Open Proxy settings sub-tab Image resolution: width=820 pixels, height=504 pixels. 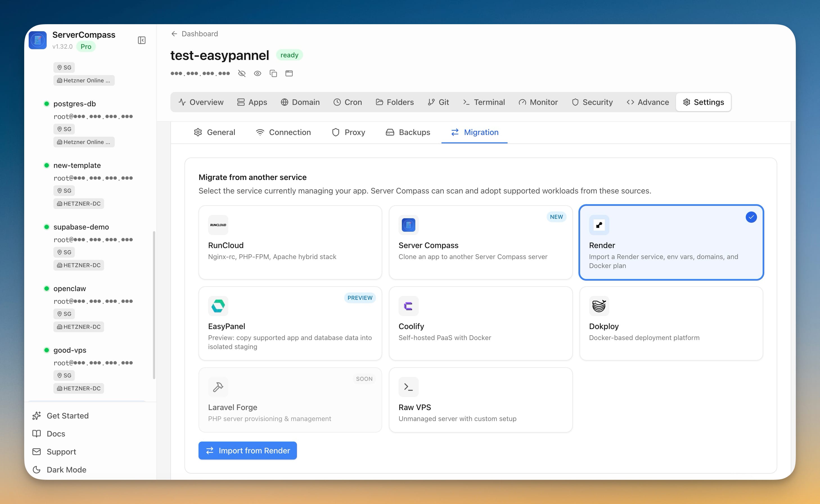click(x=348, y=132)
